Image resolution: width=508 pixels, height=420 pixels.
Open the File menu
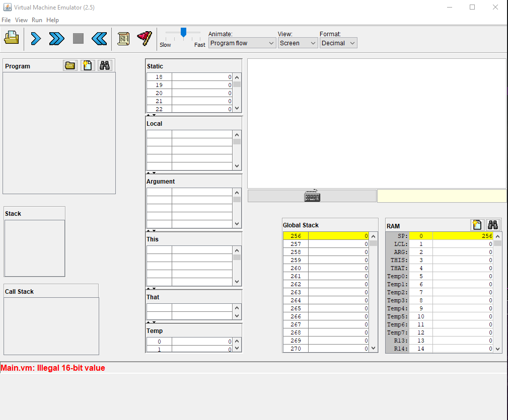(x=6, y=20)
